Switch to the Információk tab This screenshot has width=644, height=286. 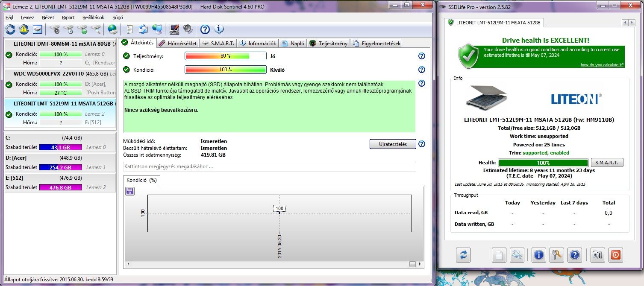pyautogui.click(x=258, y=43)
